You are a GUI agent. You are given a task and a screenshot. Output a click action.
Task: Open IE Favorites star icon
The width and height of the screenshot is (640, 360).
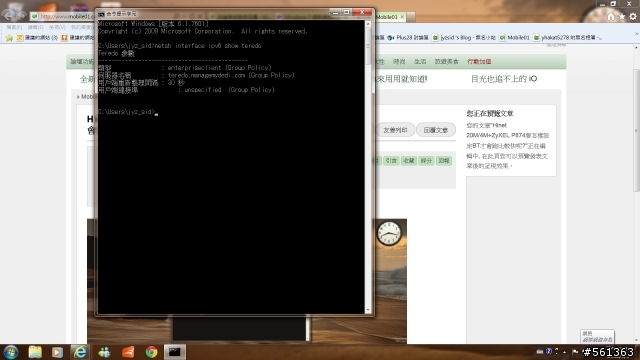(x=622, y=16)
